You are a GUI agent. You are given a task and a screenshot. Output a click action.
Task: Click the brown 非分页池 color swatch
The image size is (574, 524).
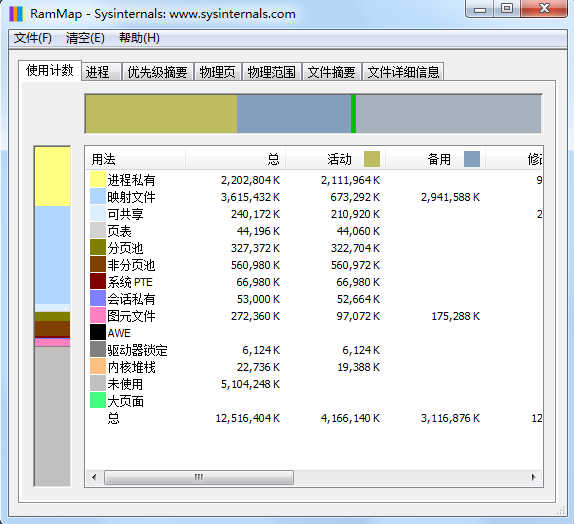(x=98, y=265)
